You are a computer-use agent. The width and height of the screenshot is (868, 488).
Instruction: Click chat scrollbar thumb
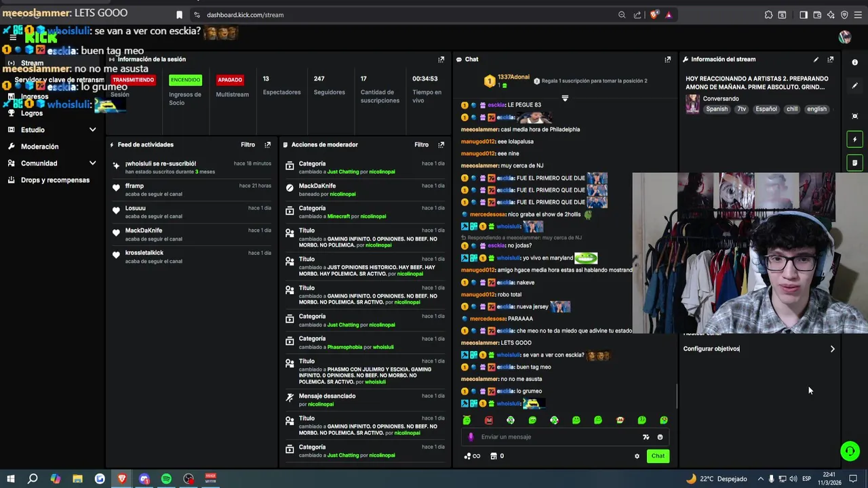(676, 396)
